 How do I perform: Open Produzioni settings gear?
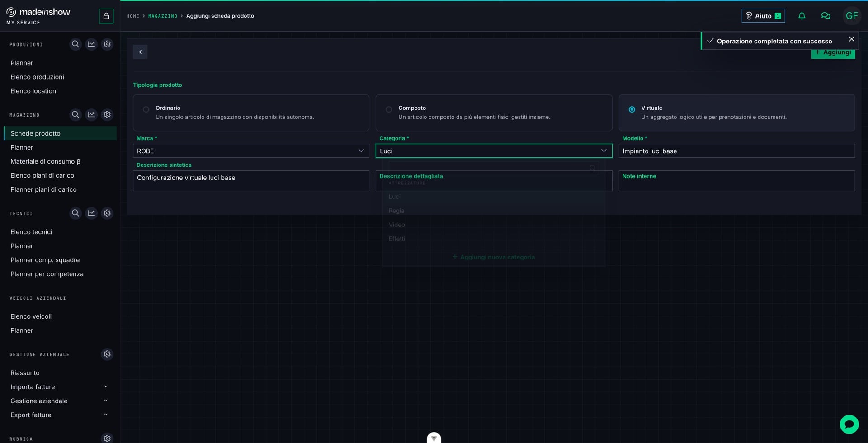tap(107, 44)
